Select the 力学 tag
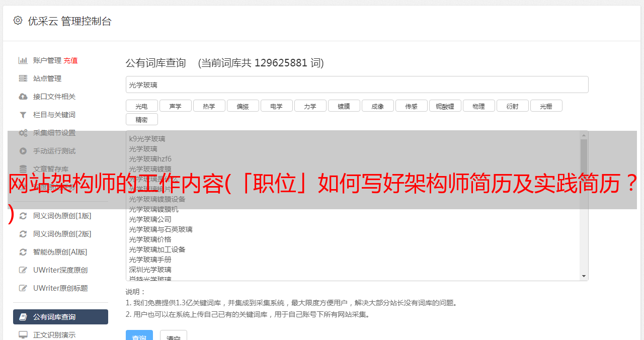 (x=310, y=106)
